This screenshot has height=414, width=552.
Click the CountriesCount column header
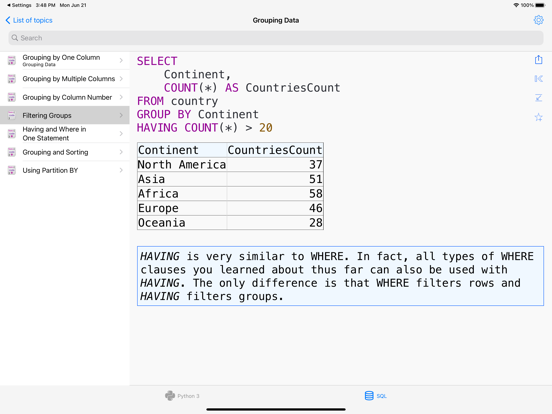pyautogui.click(x=275, y=150)
